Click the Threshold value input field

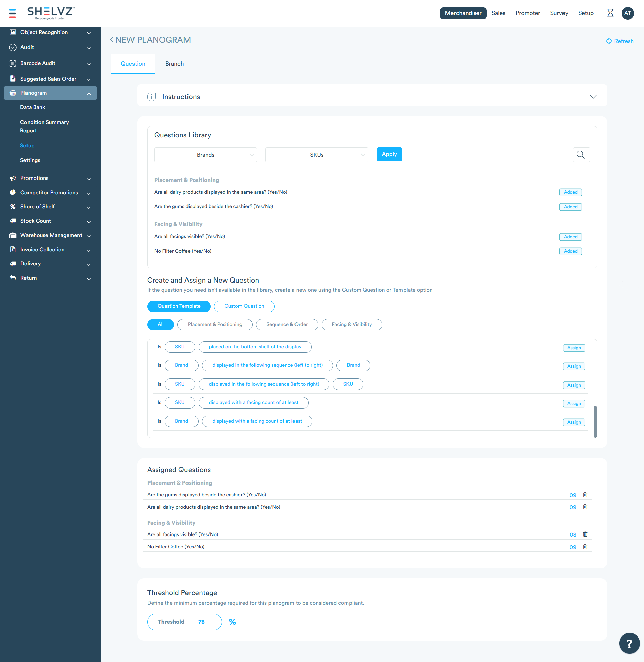tap(201, 622)
